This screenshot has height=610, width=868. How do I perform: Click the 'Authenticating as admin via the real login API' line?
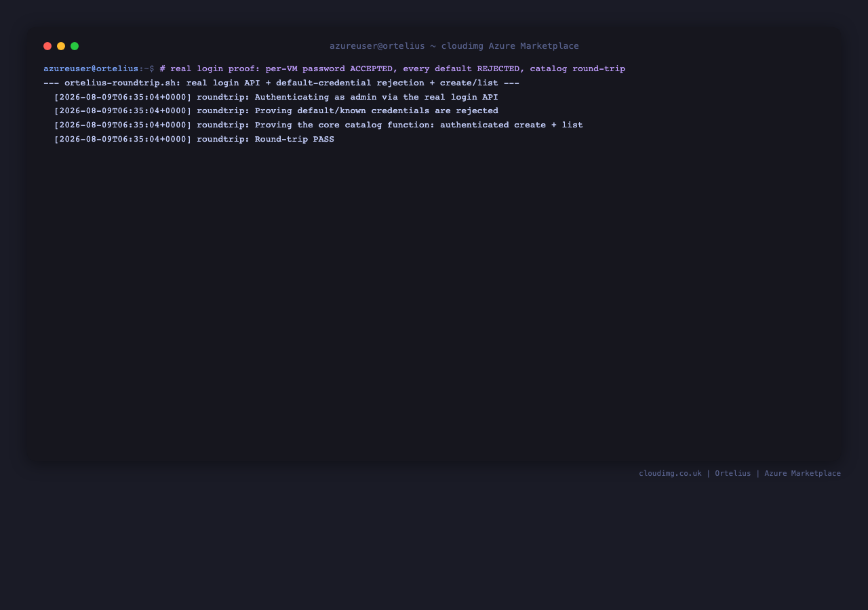[276, 97]
